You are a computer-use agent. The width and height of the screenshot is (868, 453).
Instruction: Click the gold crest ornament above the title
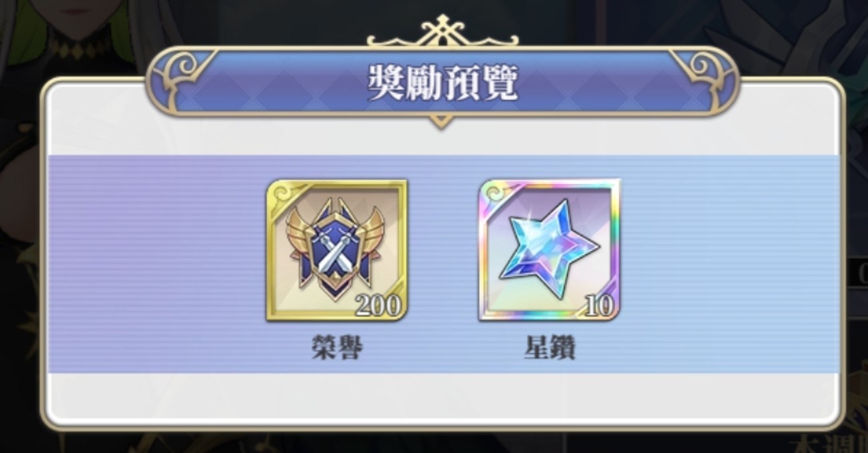click(x=441, y=31)
